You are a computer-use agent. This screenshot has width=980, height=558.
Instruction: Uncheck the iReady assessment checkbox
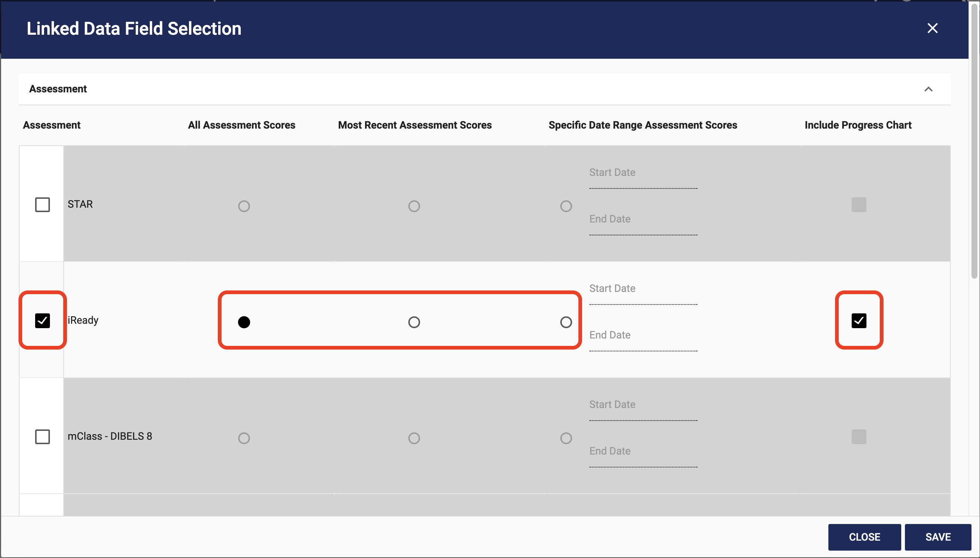pos(43,321)
